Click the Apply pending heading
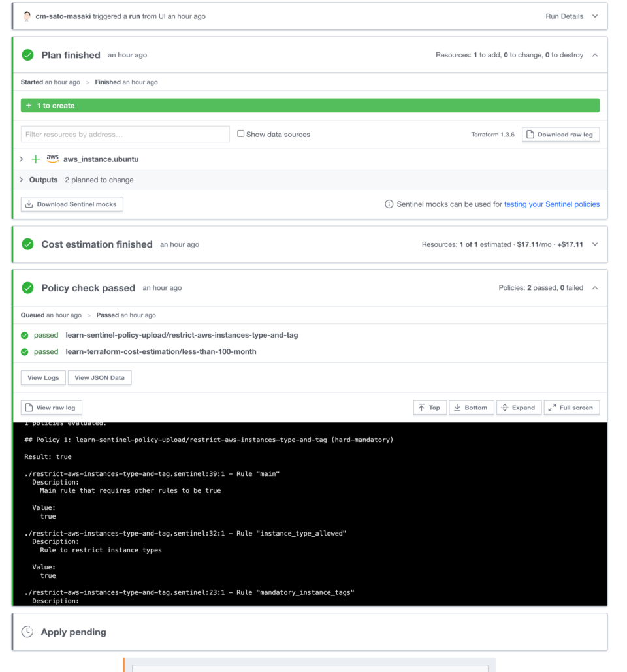Image resolution: width=627 pixels, height=672 pixels. [x=73, y=632]
